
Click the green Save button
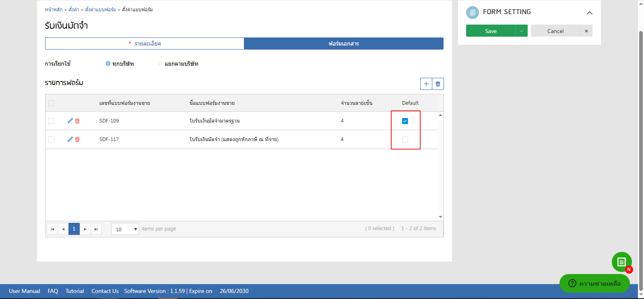click(x=490, y=31)
